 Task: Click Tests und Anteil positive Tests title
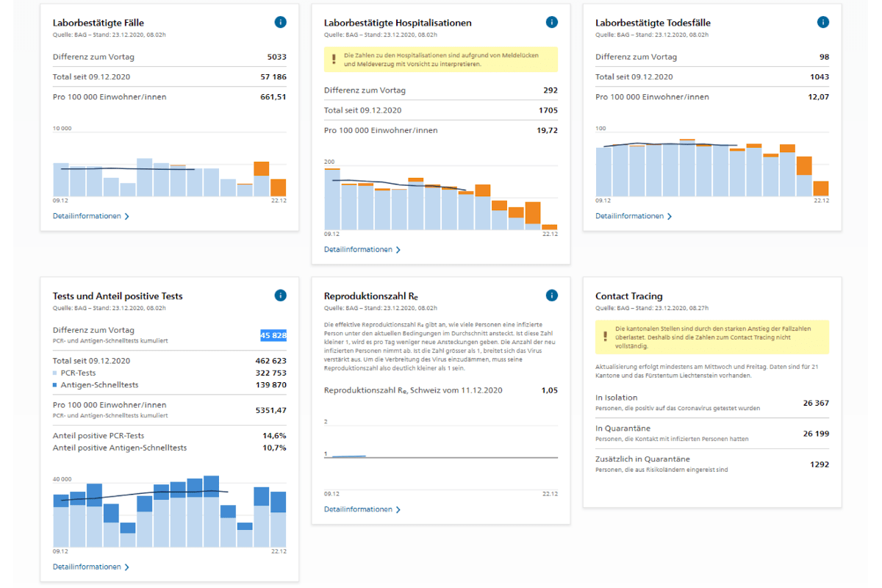point(118,296)
